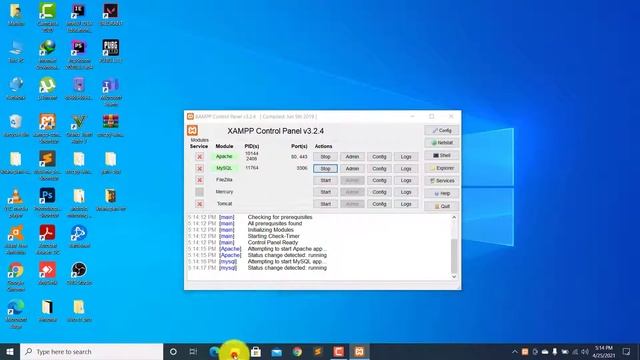Open Apache Admin page
Screen dimensions: 640x360
[x=352, y=157]
